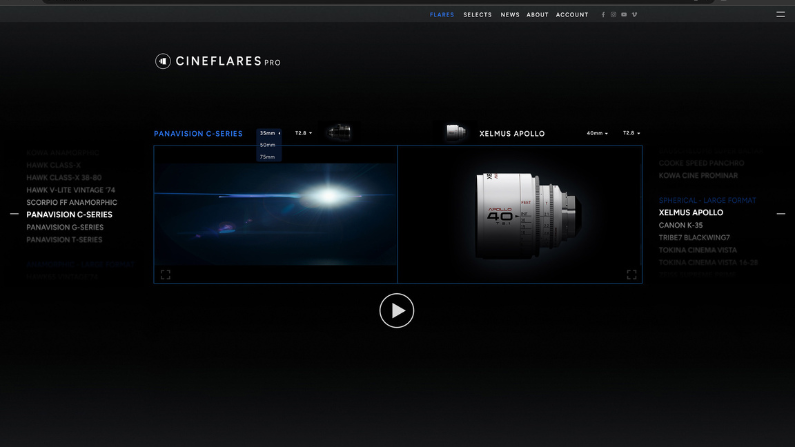Expand right Apollo preview to fullscreen
Screen dimensions: 795x447
(631, 275)
